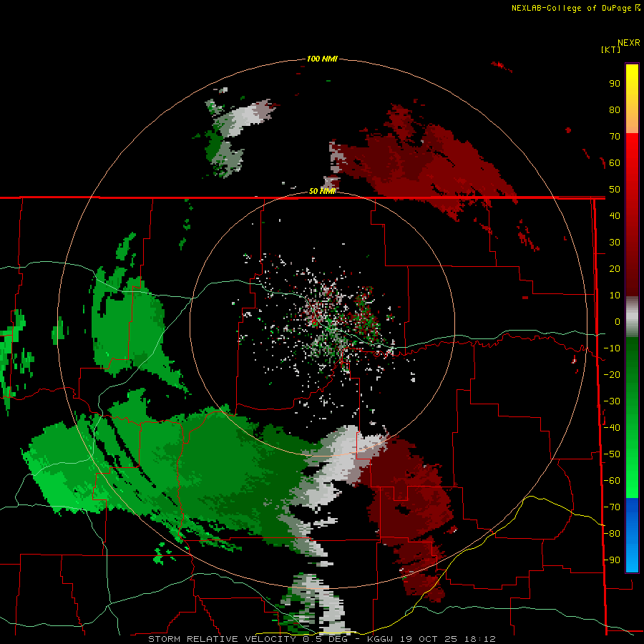Click the KGGW 19 OCT 25 18:12 timestamp
The width and height of the screenshot is (644, 644).
pyautogui.click(x=431, y=639)
